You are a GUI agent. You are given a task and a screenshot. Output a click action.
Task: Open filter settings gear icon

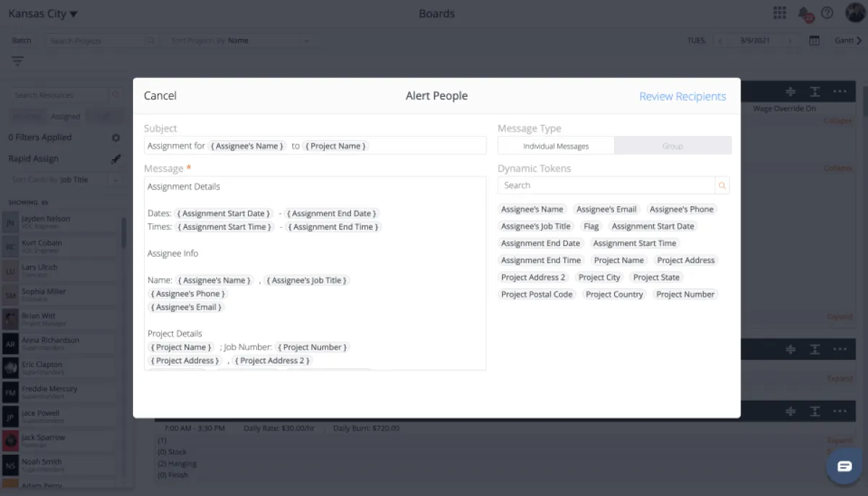[116, 137]
